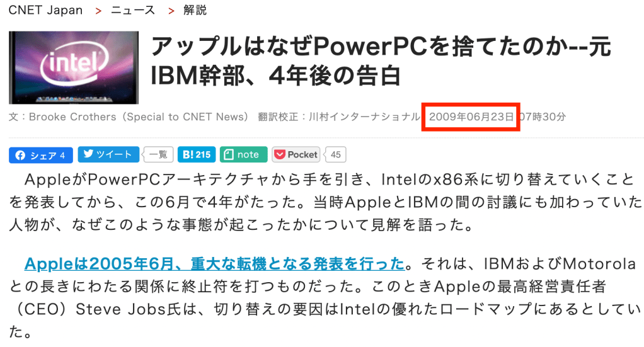Click the highlighted date 2009年06月23日
The height and width of the screenshot is (347, 644).
[471, 117]
